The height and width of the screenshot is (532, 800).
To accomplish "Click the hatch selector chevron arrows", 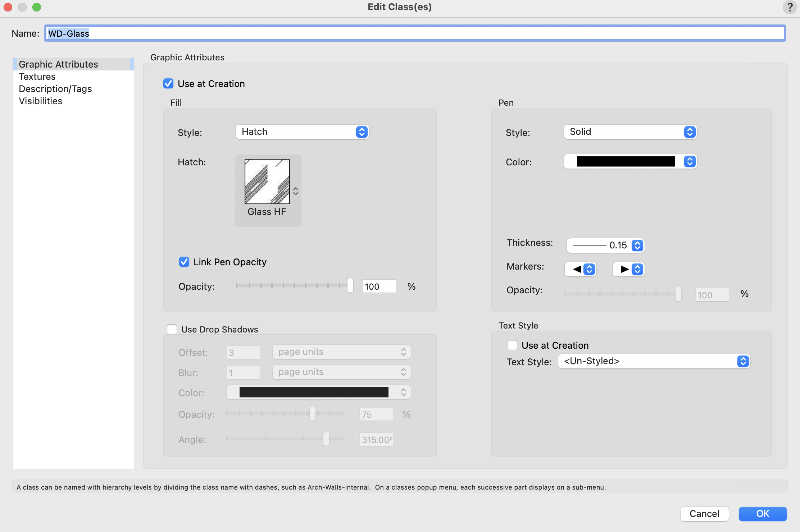I will [296, 191].
